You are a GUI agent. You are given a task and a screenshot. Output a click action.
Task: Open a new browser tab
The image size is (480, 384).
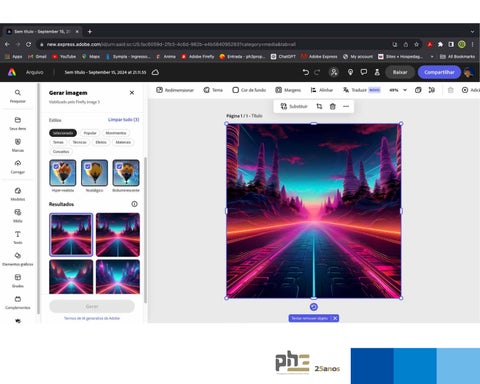tap(90, 32)
